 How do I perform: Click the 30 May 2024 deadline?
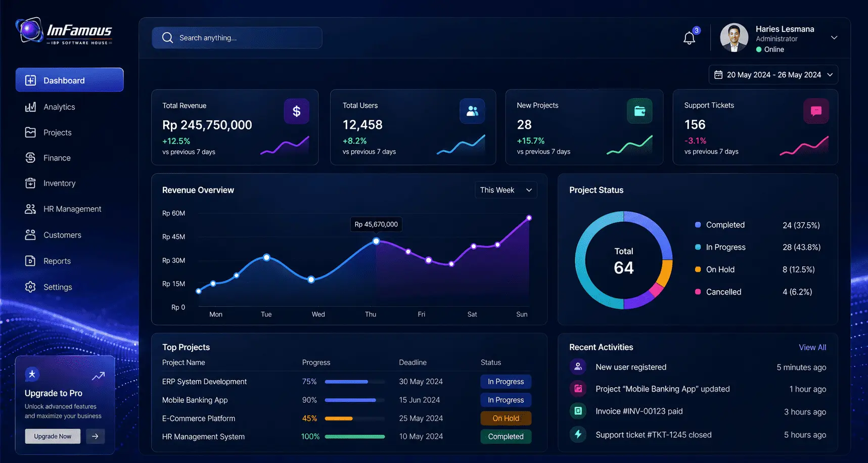[421, 382]
